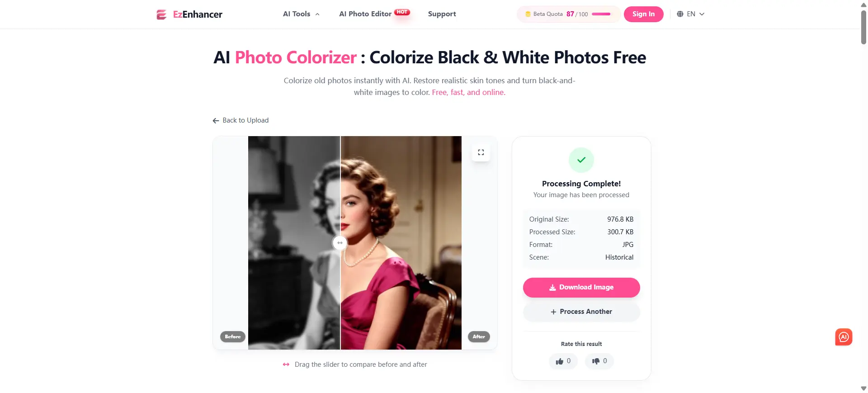Image resolution: width=868 pixels, height=393 pixels.
Task: Open fullscreen view of the image comparison
Action: [481, 152]
